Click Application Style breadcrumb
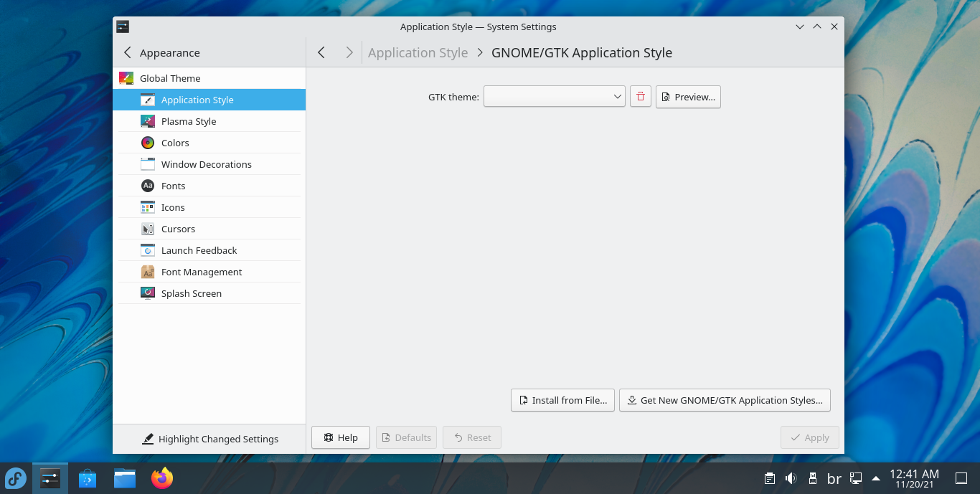 coord(418,53)
